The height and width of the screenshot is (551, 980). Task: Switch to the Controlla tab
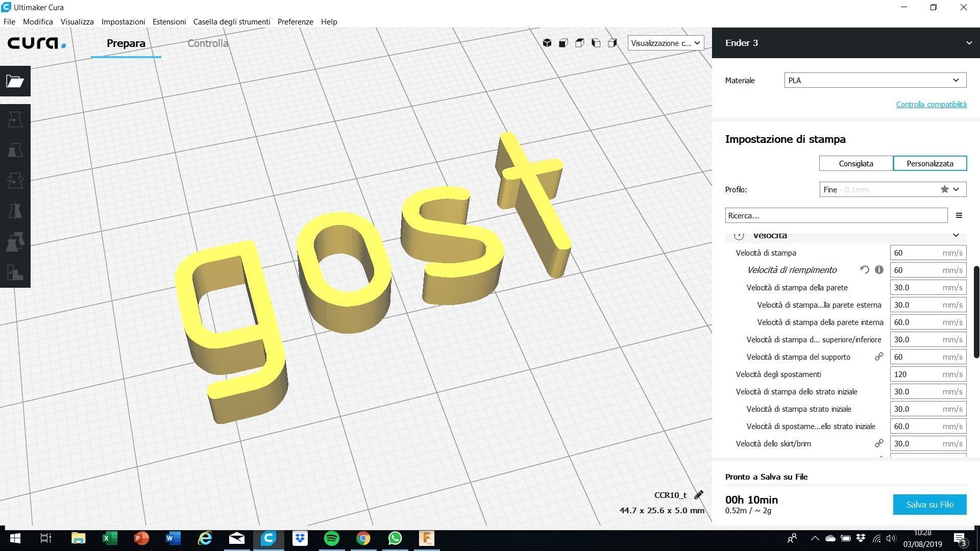coord(208,43)
